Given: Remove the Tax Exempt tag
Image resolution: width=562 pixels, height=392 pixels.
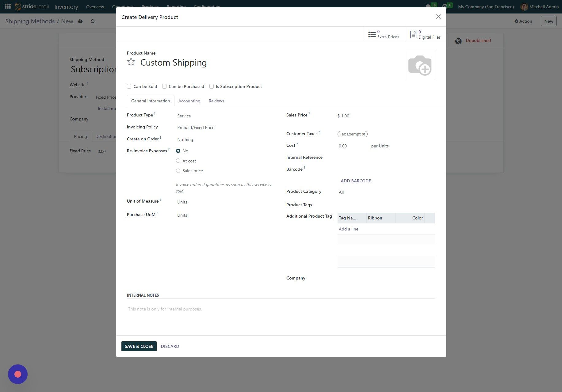Looking at the screenshot, I should coord(364,134).
